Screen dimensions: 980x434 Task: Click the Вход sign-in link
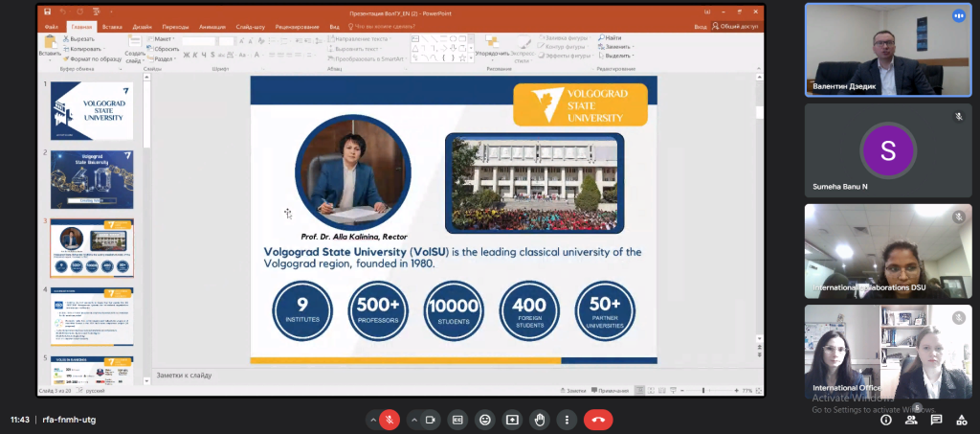(x=701, y=26)
